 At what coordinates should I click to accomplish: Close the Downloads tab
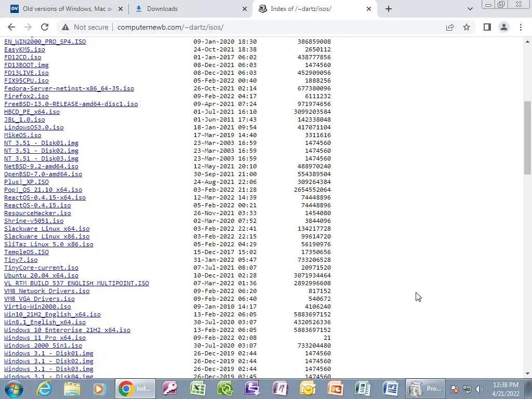pyautogui.click(x=245, y=9)
